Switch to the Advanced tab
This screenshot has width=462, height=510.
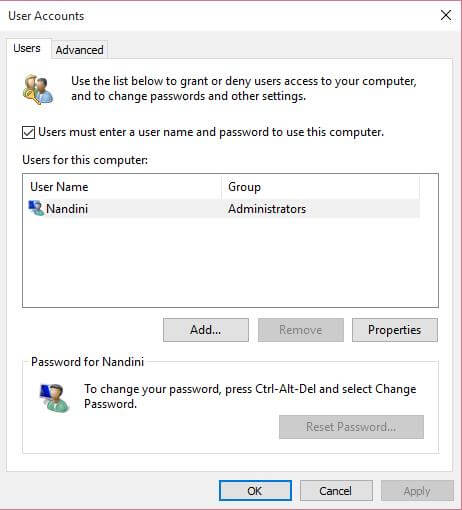click(x=79, y=50)
